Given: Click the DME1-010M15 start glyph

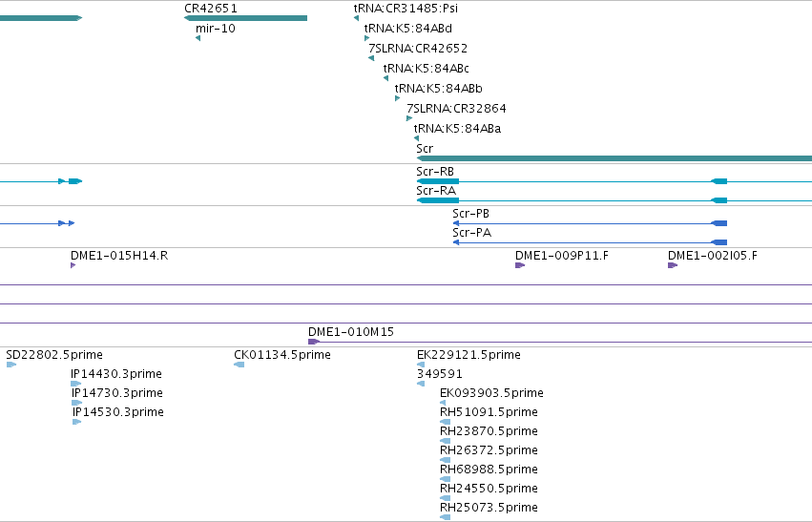Looking at the screenshot, I should [313, 342].
